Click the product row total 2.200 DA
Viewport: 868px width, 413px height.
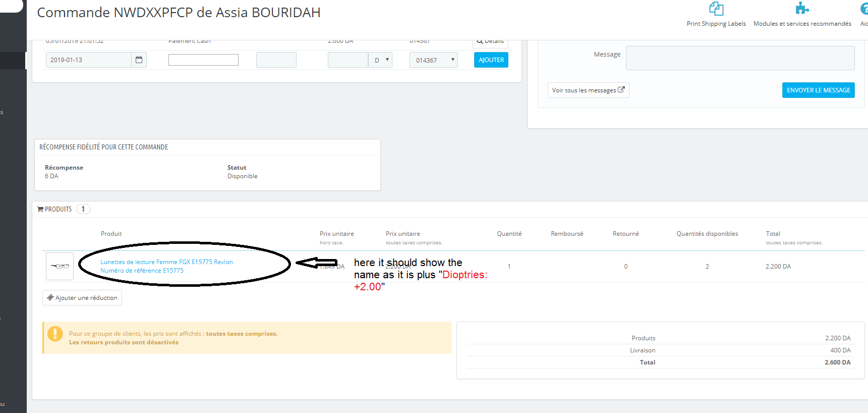(778, 267)
